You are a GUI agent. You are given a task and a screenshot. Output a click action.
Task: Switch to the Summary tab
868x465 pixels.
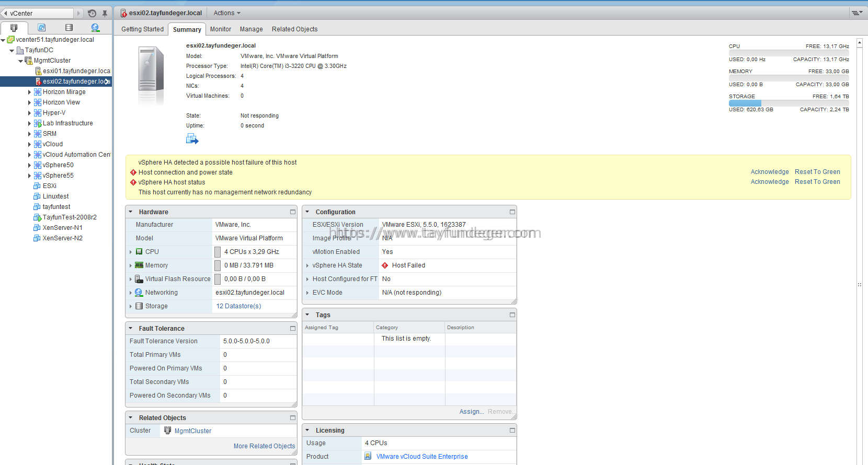click(187, 29)
